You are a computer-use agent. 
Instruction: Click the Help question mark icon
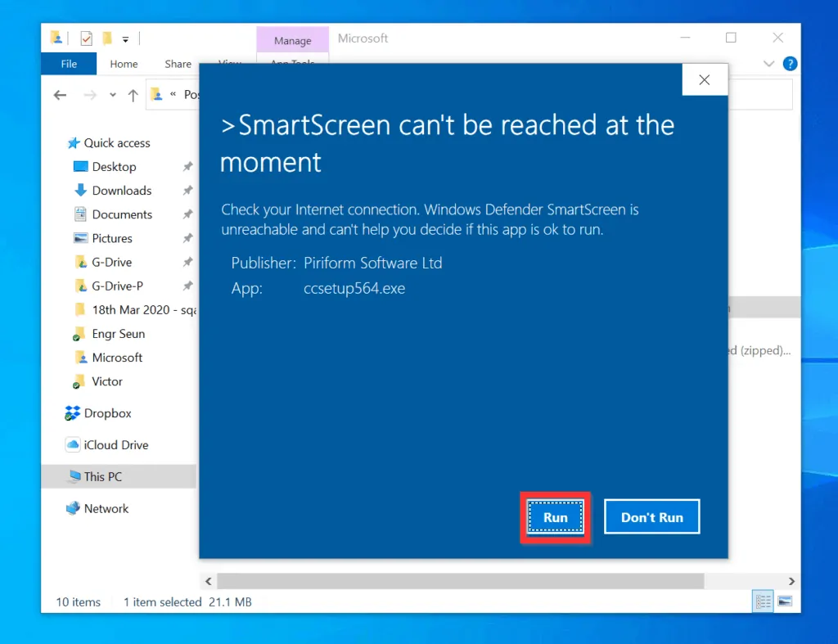(790, 63)
